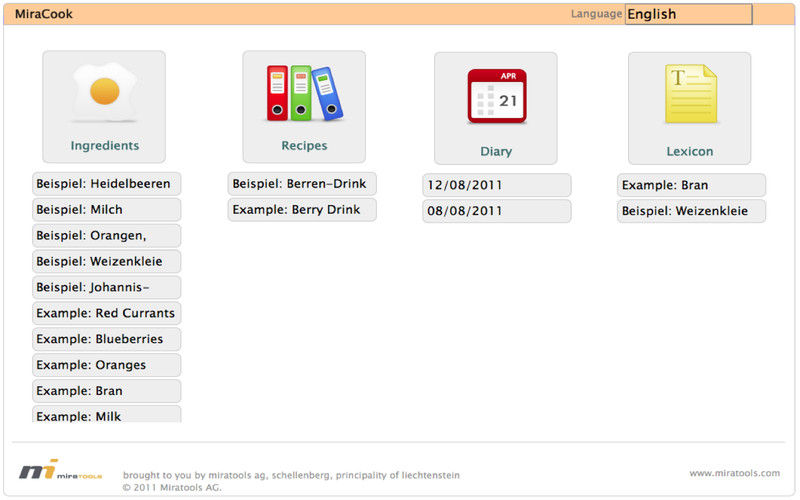Open recipe Beispiel: Berren-Drink

click(302, 184)
